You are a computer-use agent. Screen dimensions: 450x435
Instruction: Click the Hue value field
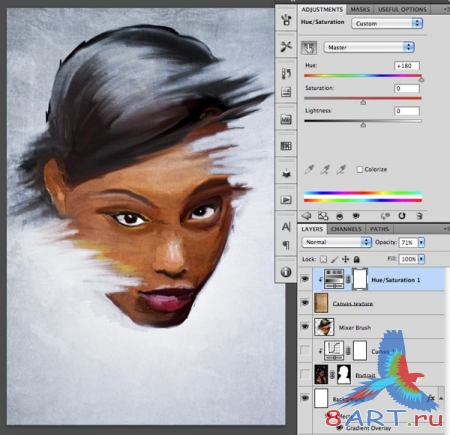click(407, 66)
